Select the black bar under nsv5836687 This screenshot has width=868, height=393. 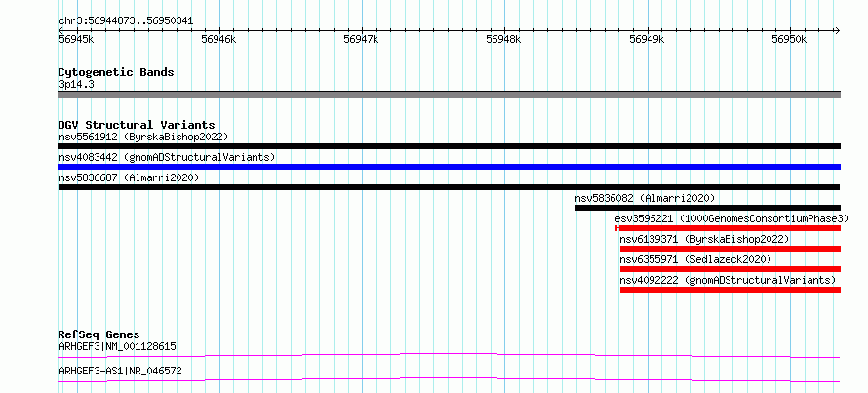[x=449, y=187]
